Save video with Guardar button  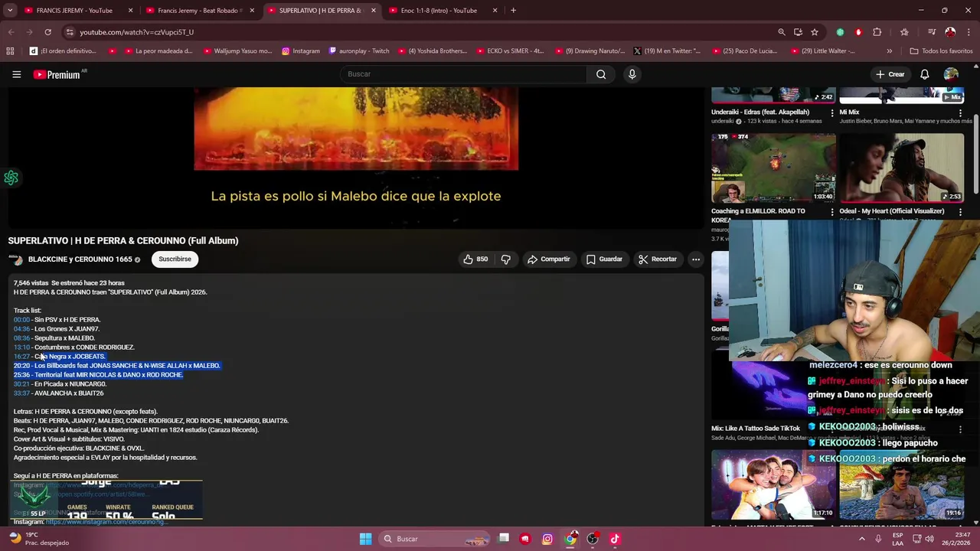[604, 259]
